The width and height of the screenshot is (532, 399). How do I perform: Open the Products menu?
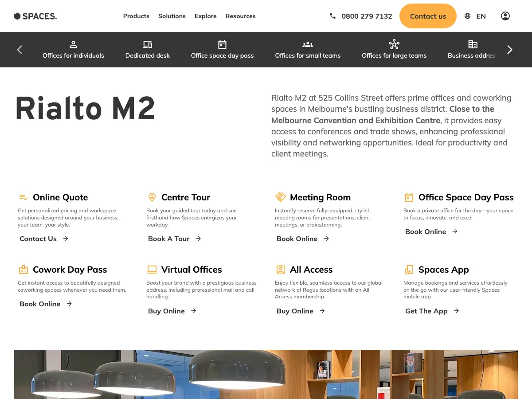point(136,16)
